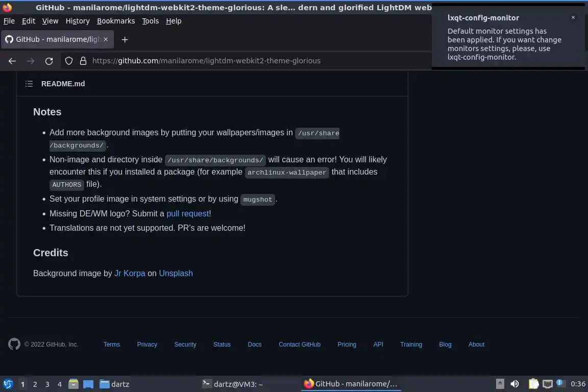The image size is (588, 392).
Task: Click the lxqt-config-monitor notification title
Action: (x=483, y=18)
